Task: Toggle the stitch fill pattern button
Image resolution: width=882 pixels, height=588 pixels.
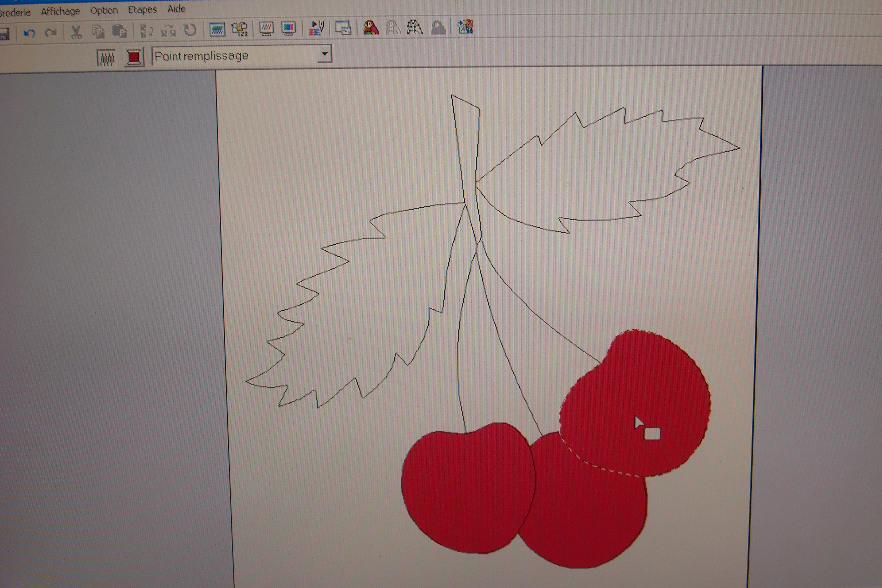Action: click(x=106, y=58)
